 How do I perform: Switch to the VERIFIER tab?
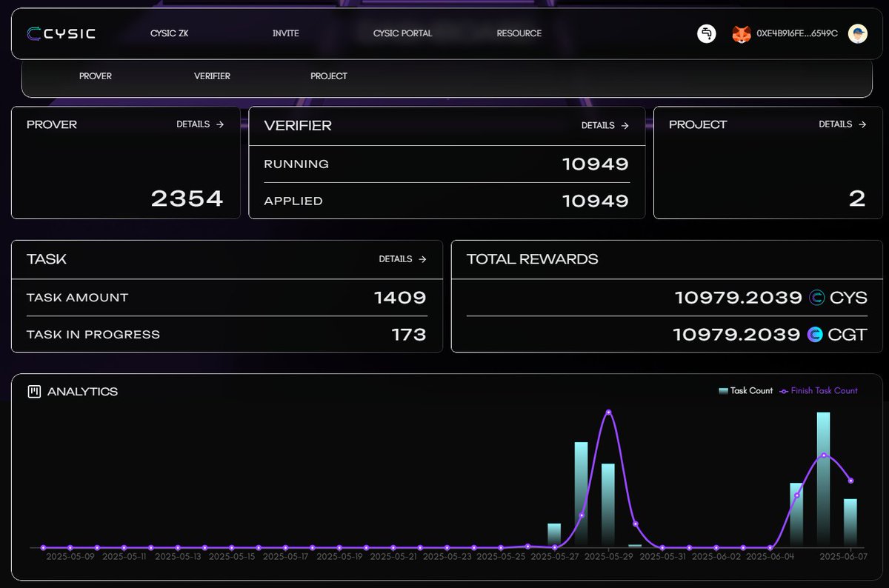(x=212, y=76)
